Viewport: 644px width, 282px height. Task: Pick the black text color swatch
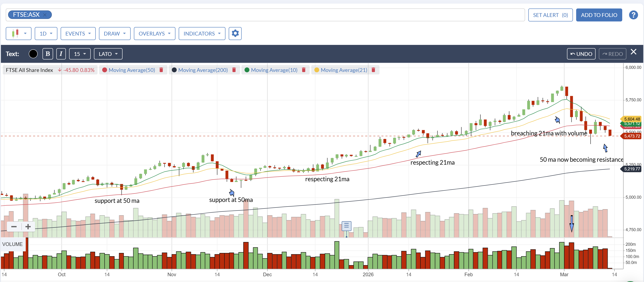coord(33,54)
